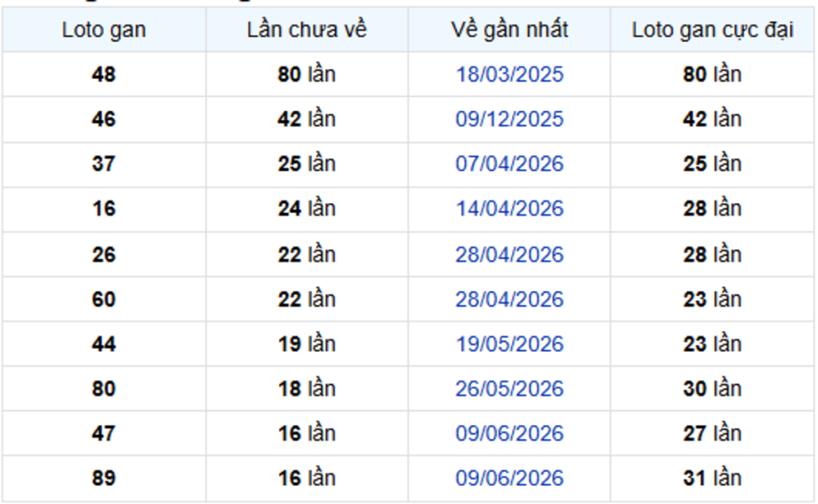Click "22 lần" in the loto 26 row
The height and width of the screenshot is (504, 818).
click(307, 255)
